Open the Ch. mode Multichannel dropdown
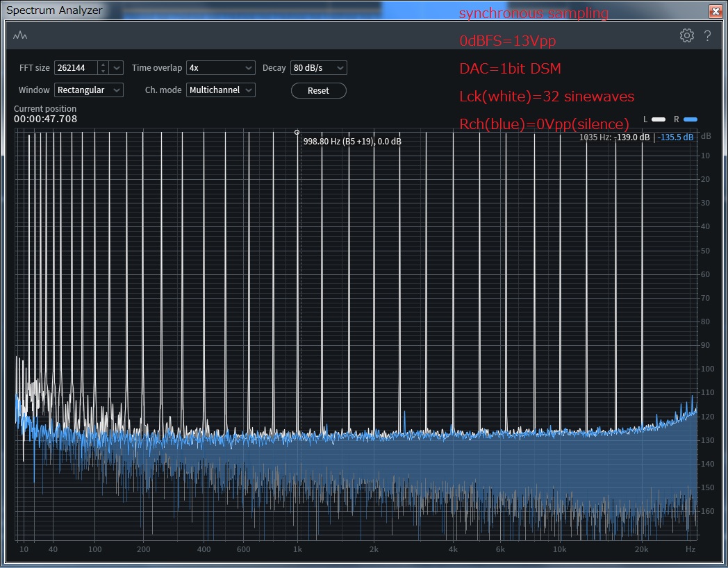 [220, 90]
